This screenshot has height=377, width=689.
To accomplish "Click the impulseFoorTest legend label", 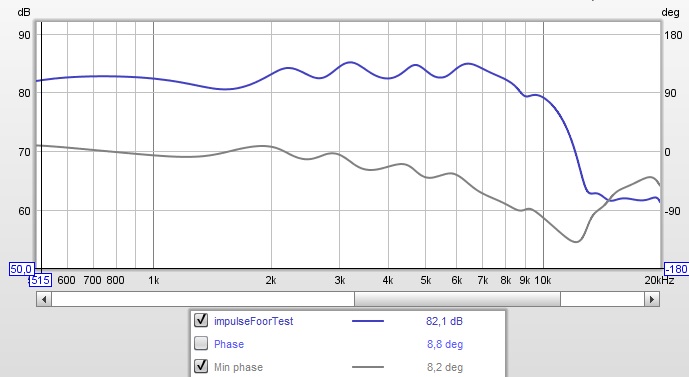I will (x=254, y=321).
